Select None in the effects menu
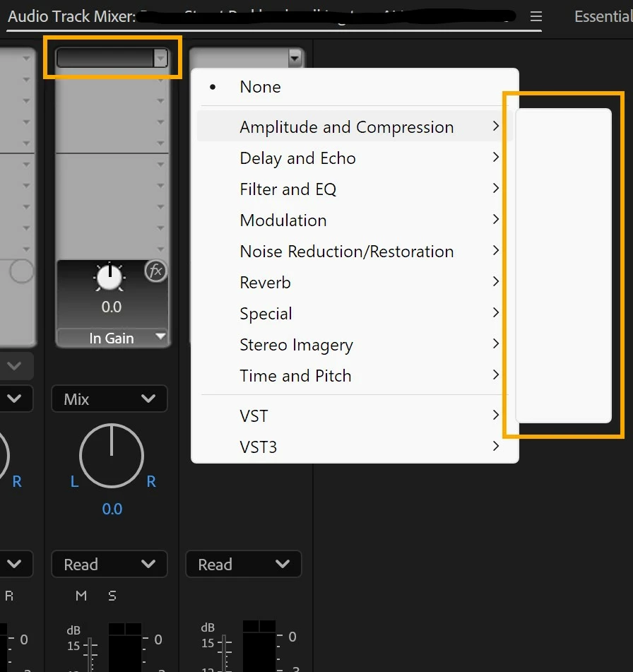 (x=355, y=87)
